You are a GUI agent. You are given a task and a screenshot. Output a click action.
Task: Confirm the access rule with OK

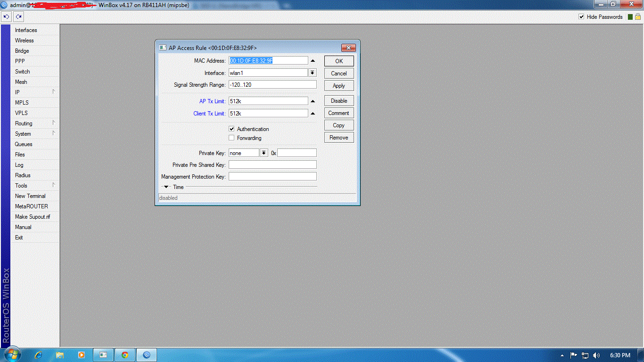[x=339, y=61]
